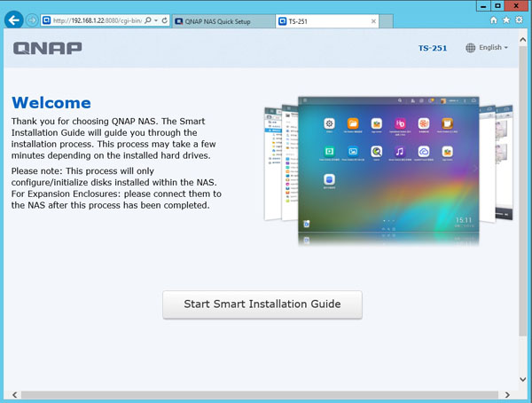Screen dimensions: 532x403
Task: Click the globe language icon
Action: pos(470,48)
